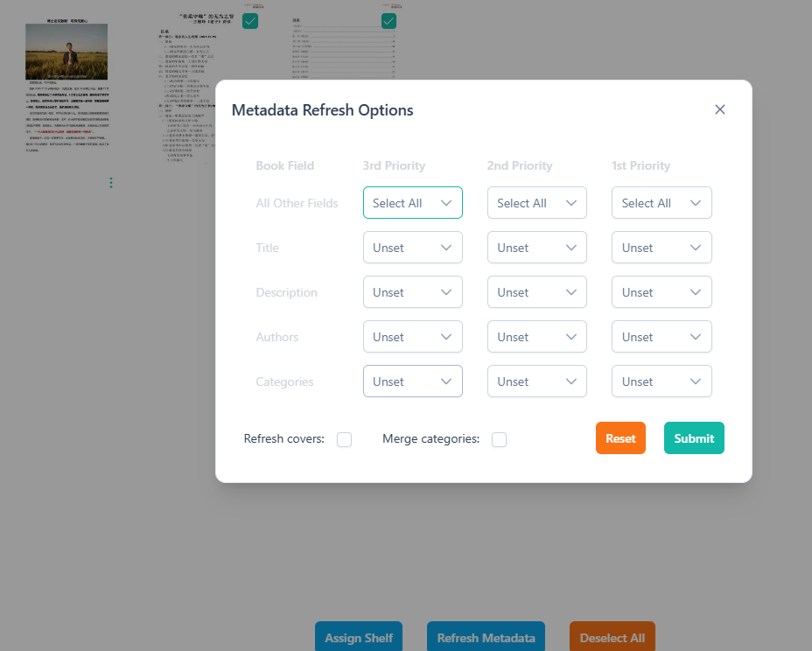Expand Title 3rd Priority chevron arrow
Viewport: 812px width, 651px height.
[x=446, y=248]
